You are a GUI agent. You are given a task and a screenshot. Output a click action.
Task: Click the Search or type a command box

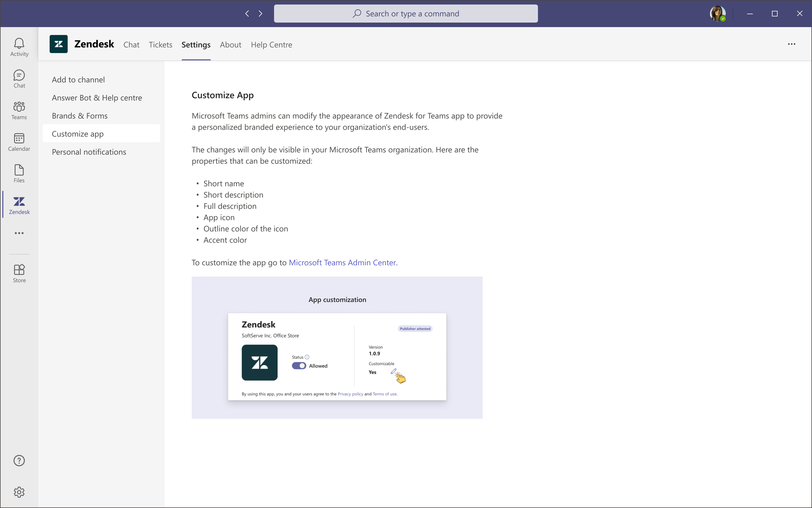click(x=406, y=14)
